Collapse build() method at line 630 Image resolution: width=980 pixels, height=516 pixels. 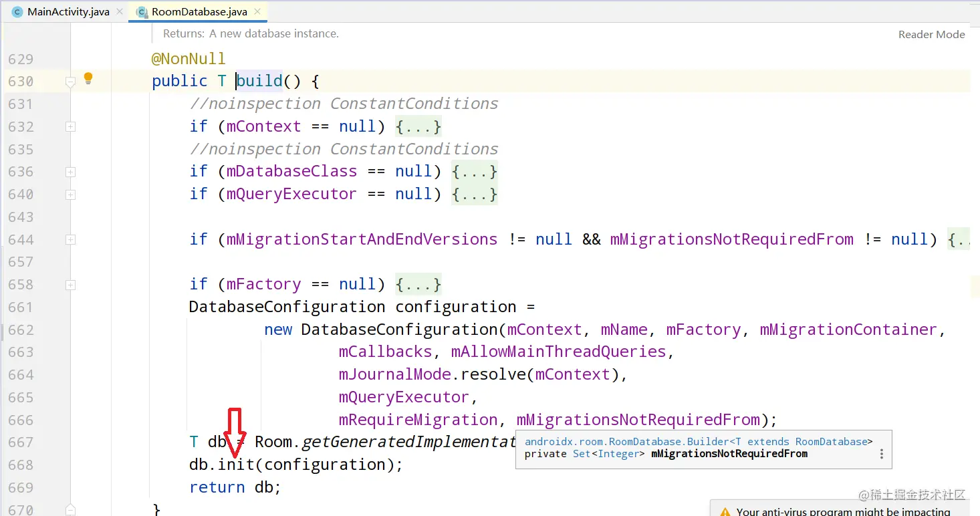[x=70, y=82]
